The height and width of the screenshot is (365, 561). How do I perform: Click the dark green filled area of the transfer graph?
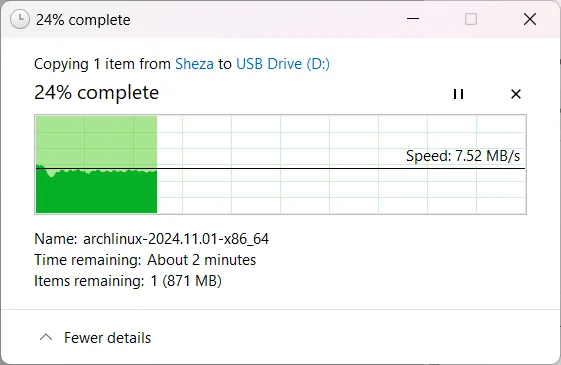click(96, 193)
